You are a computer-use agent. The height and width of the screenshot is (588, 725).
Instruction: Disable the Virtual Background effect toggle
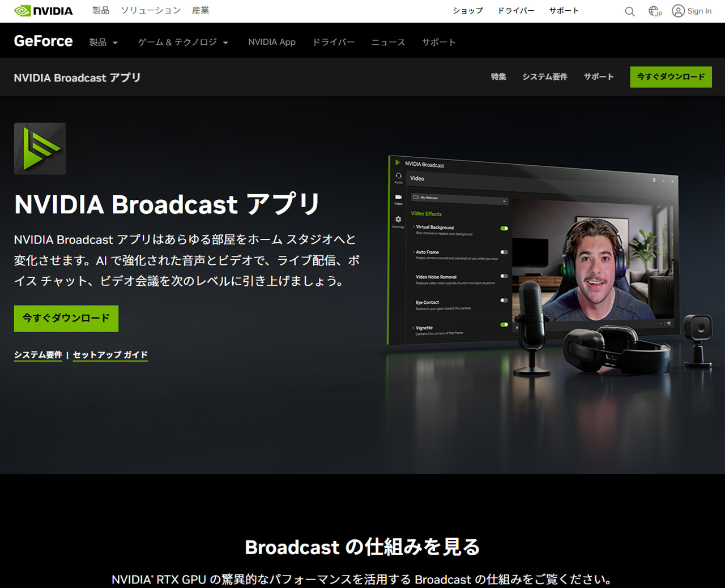pyautogui.click(x=504, y=228)
